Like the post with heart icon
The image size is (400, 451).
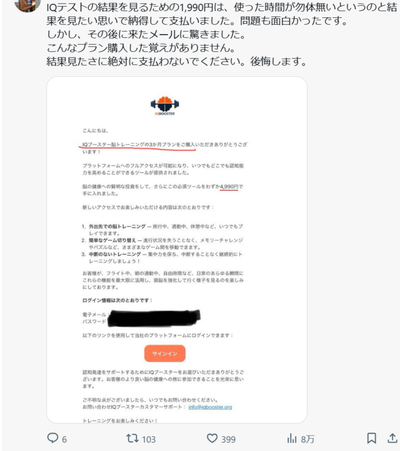click(212, 438)
